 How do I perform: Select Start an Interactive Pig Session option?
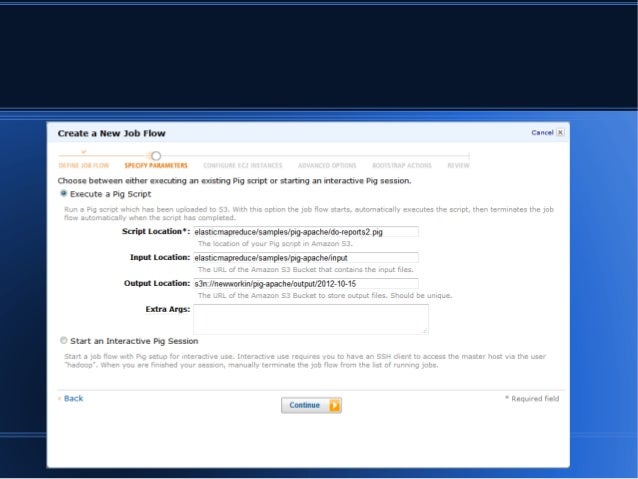click(63, 340)
